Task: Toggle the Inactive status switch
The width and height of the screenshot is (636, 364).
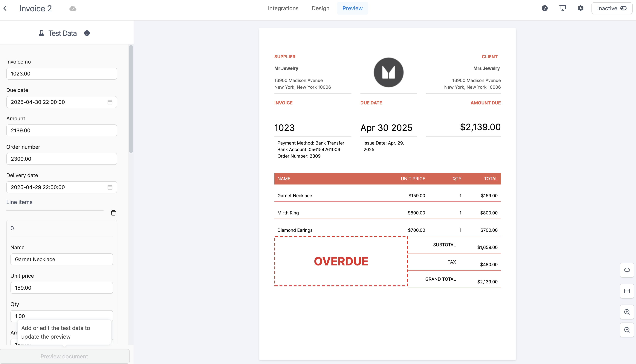Action: pos(623,8)
